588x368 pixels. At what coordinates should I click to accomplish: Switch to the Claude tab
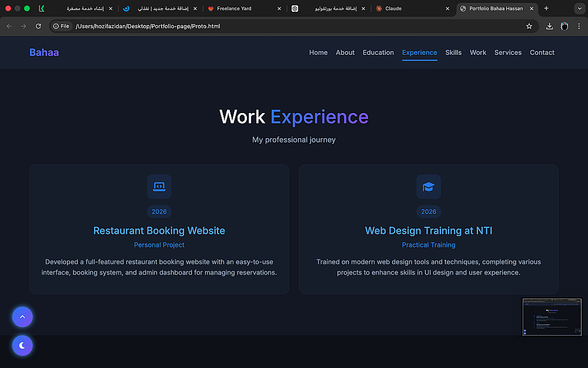pos(413,8)
